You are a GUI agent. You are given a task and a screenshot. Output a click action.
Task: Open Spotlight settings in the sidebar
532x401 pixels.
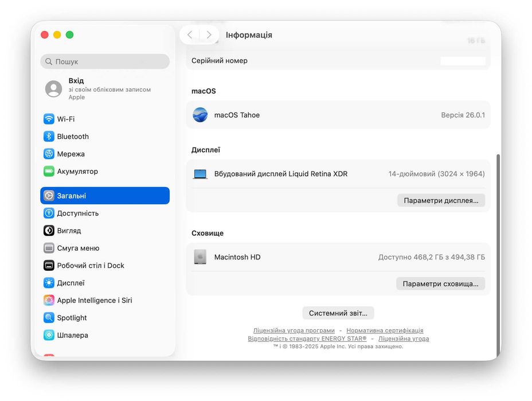pyautogui.click(x=105, y=318)
